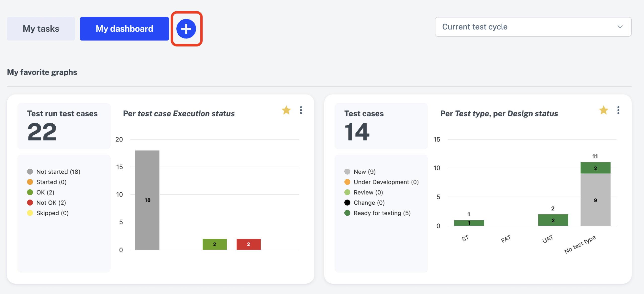The image size is (644, 294).
Task: Open options menu for Execution status graph
Action: [301, 110]
